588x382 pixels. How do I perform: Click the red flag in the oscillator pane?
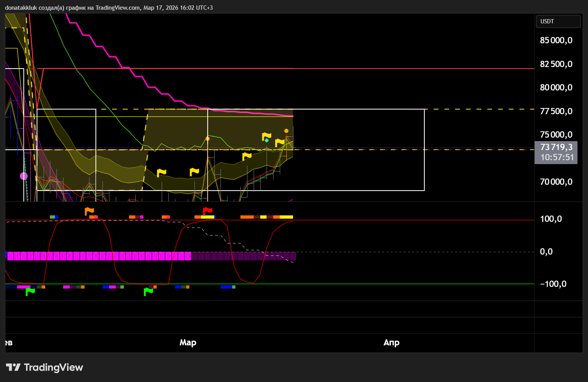pyautogui.click(x=207, y=212)
